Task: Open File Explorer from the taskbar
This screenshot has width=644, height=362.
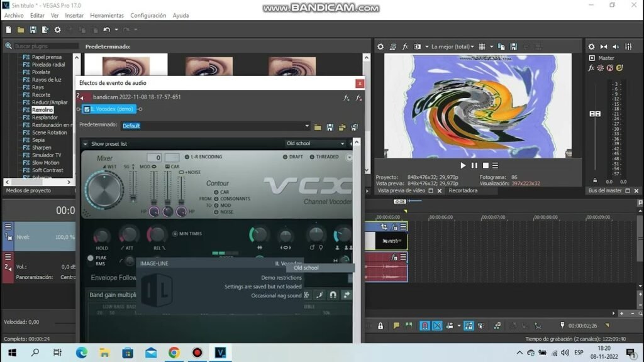Action: (104, 353)
